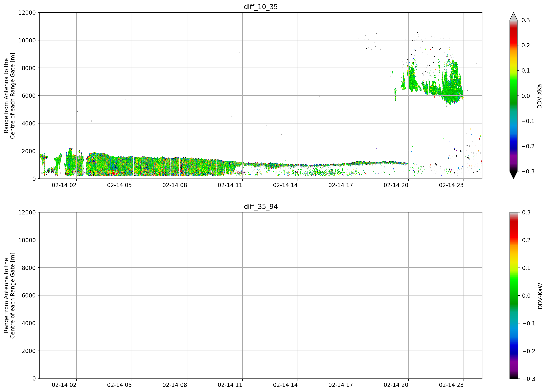Image resolution: width=547 pixels, height=392 pixels.
Task: Click x-tick '02-14 23' under diff_35_94 plot
Action: click(x=451, y=385)
